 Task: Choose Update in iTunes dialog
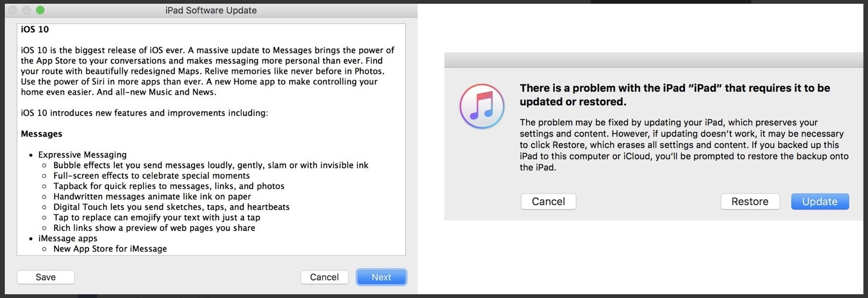pos(820,201)
